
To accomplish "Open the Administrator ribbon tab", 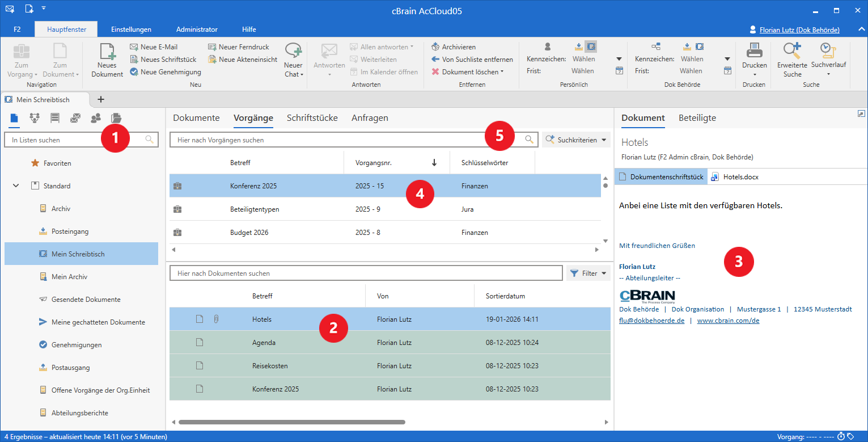I will [197, 30].
